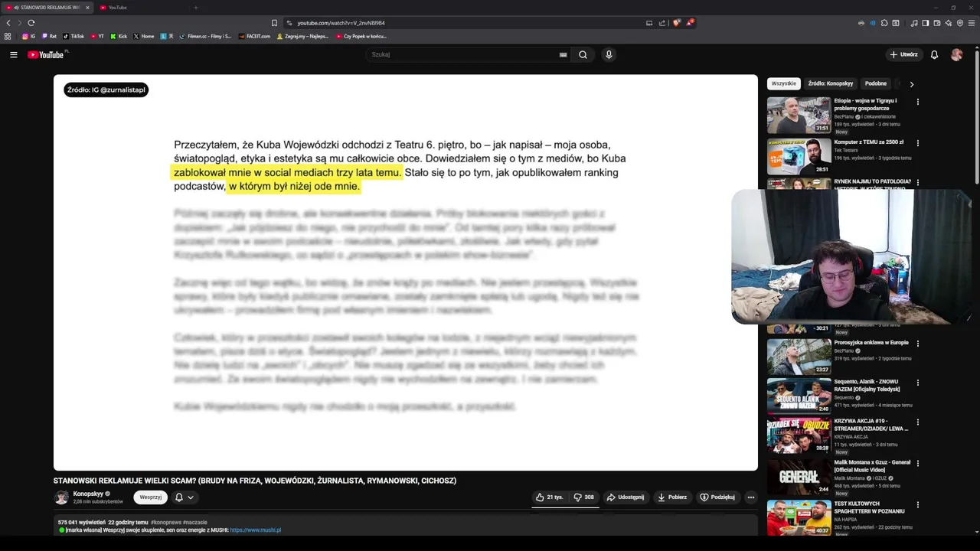
Task: Open options for Komputer z TEMU video
Action: pos(917,143)
